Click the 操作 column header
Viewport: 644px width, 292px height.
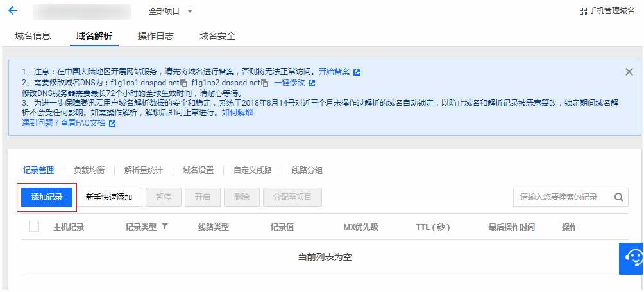[x=569, y=227]
